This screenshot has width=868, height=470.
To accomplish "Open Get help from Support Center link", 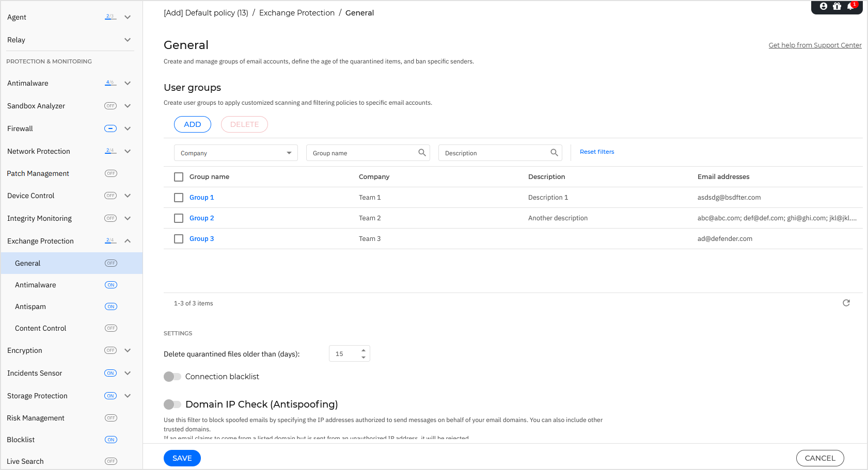I will click(815, 45).
